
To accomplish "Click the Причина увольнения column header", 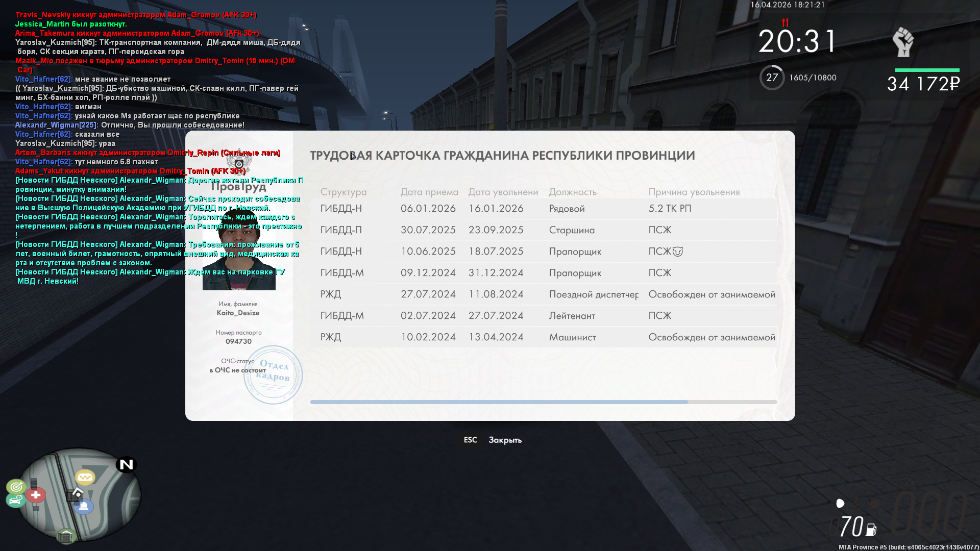I will [x=694, y=192].
